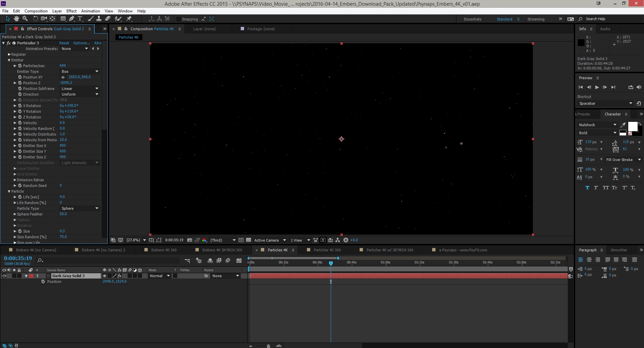The image size is (644, 348).
Task: Open Nulshock font family dropdown
Action: point(598,125)
